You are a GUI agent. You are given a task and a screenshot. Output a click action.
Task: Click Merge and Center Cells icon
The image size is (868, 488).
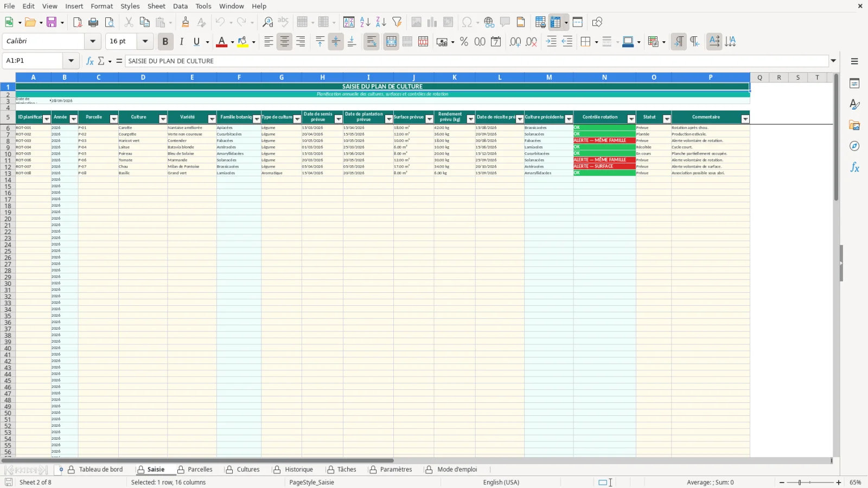(391, 41)
